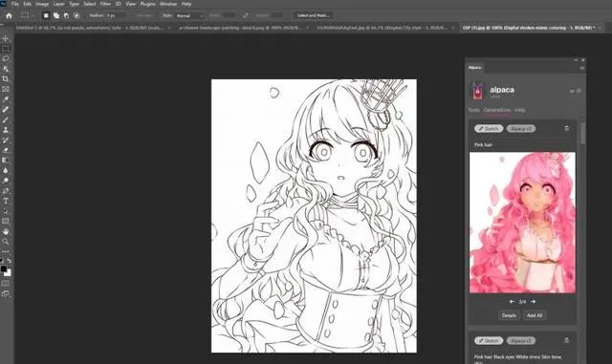Show the previous generation with left arrow
Image resolution: width=612 pixels, height=364 pixels.
click(512, 302)
